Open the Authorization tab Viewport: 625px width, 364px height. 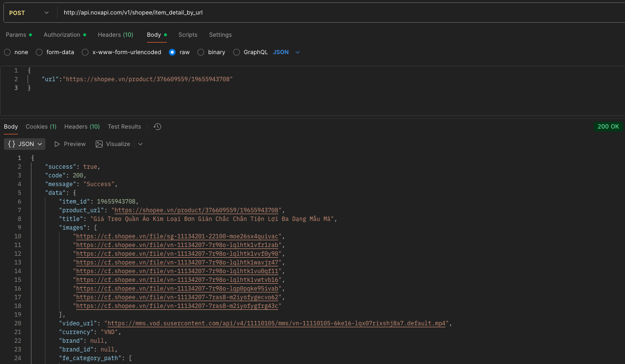(62, 35)
